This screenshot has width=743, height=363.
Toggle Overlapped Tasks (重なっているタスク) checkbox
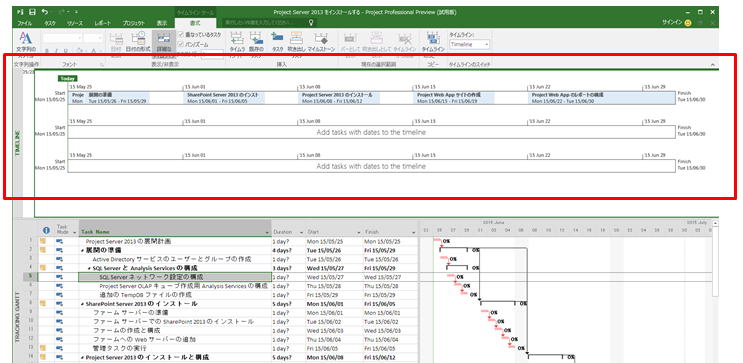click(x=181, y=34)
